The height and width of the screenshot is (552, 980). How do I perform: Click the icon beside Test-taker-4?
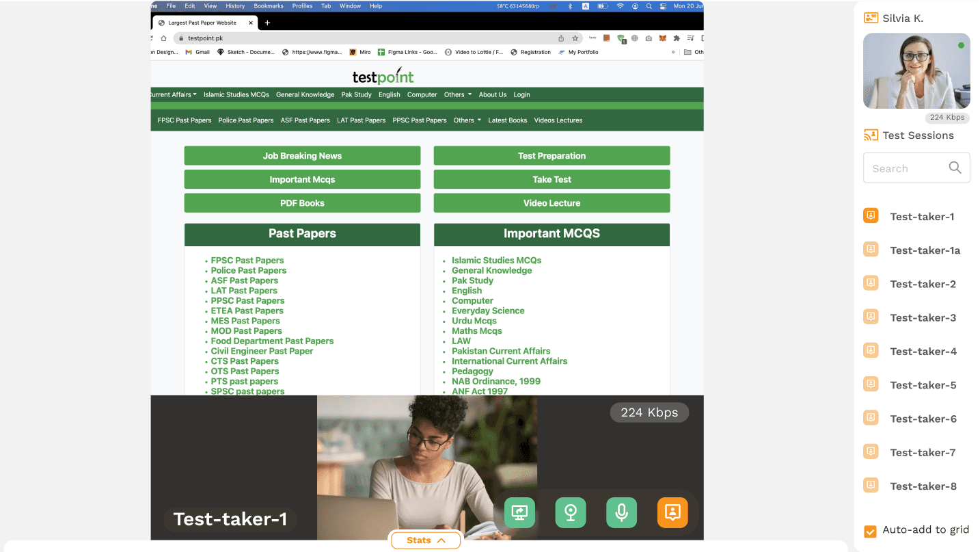coord(871,351)
